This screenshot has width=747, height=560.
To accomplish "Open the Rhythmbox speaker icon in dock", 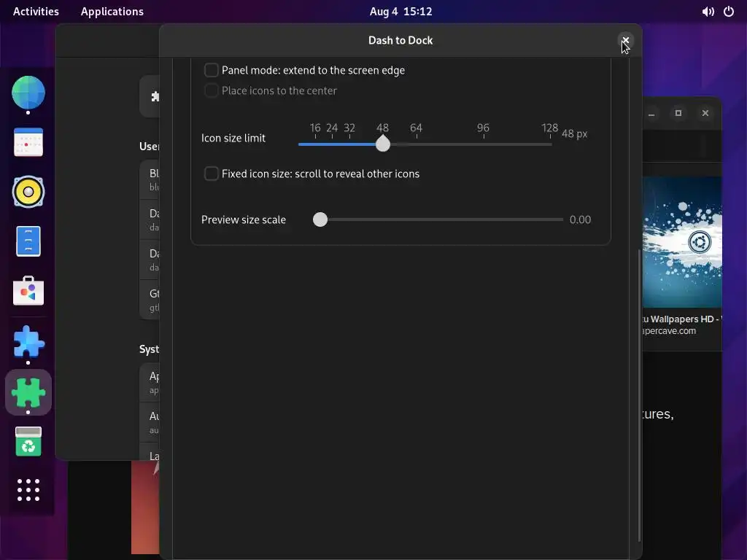I will 28,192.
